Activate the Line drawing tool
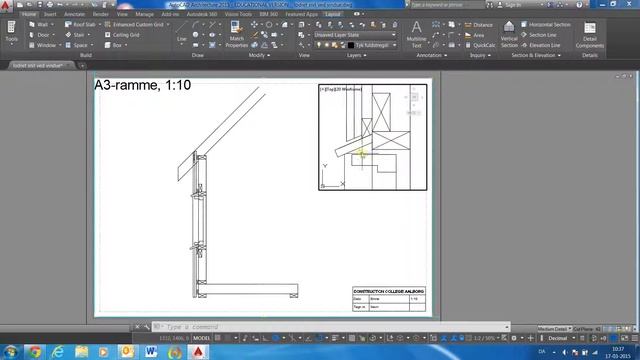The width and height of the screenshot is (640, 360). 182,32
